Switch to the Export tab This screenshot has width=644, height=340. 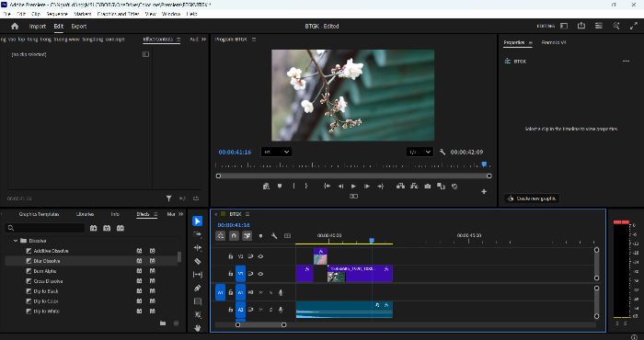(79, 27)
